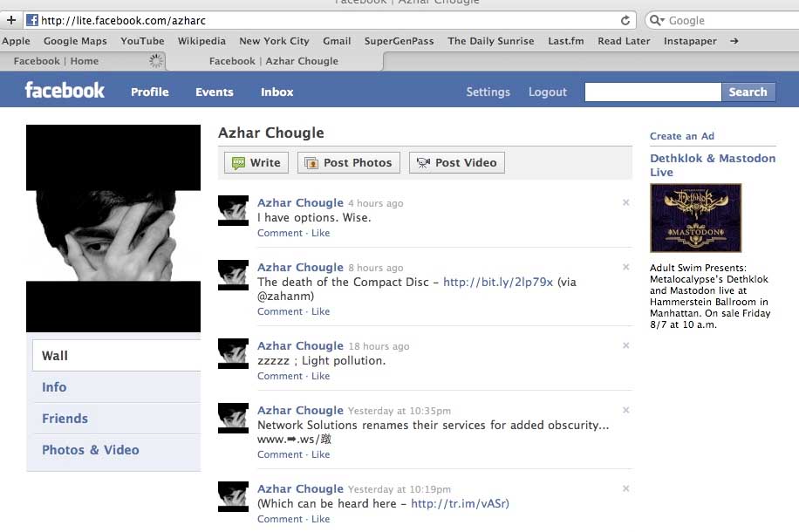Open Profile in the Facebook navigation

click(150, 92)
